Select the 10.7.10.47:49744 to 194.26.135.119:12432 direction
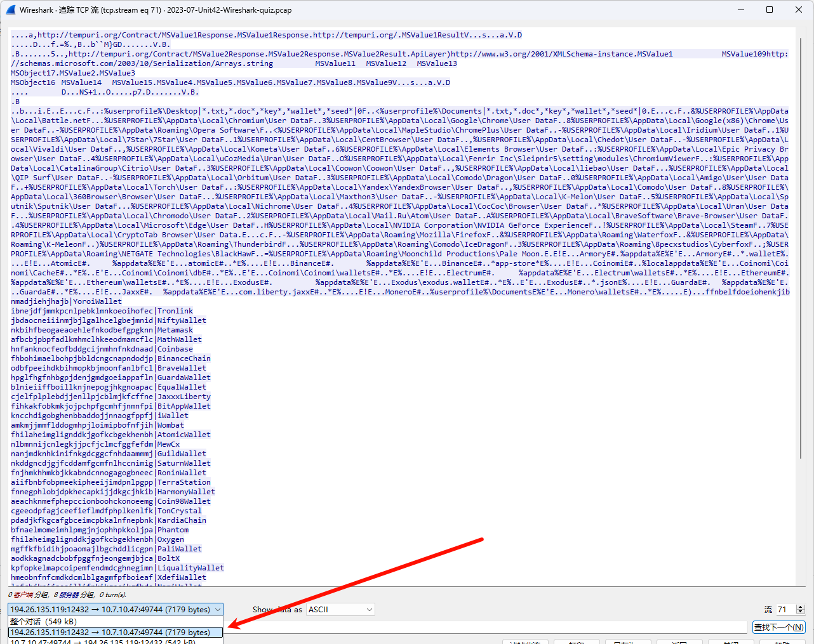 (x=116, y=641)
